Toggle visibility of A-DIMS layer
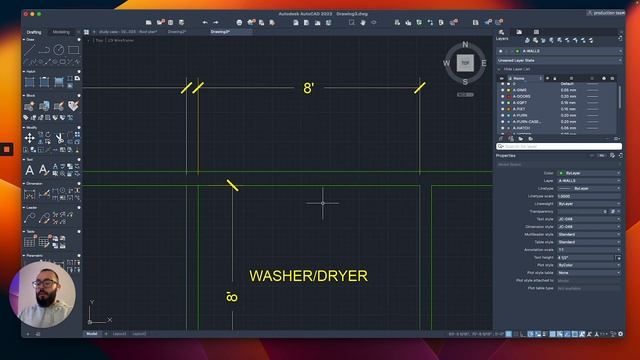Viewport: 640px width, 360px height. tap(502, 90)
